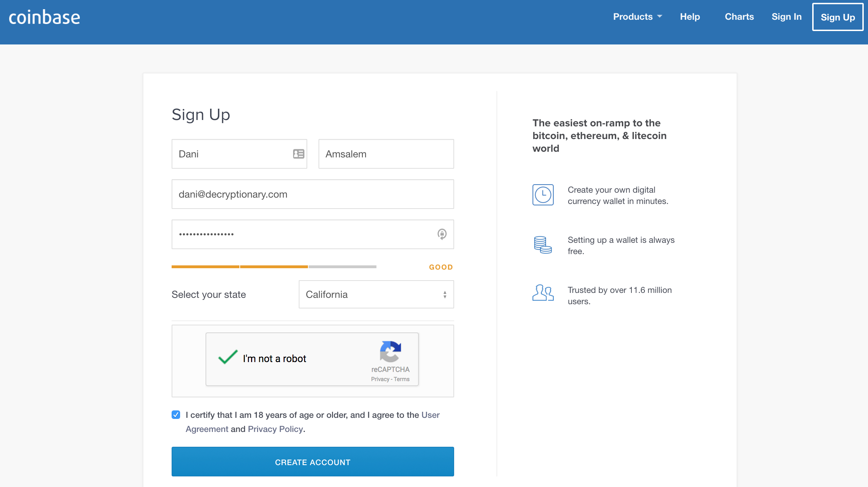Click the contact card icon in first name field
The width and height of the screenshot is (868, 487).
pyautogui.click(x=299, y=154)
